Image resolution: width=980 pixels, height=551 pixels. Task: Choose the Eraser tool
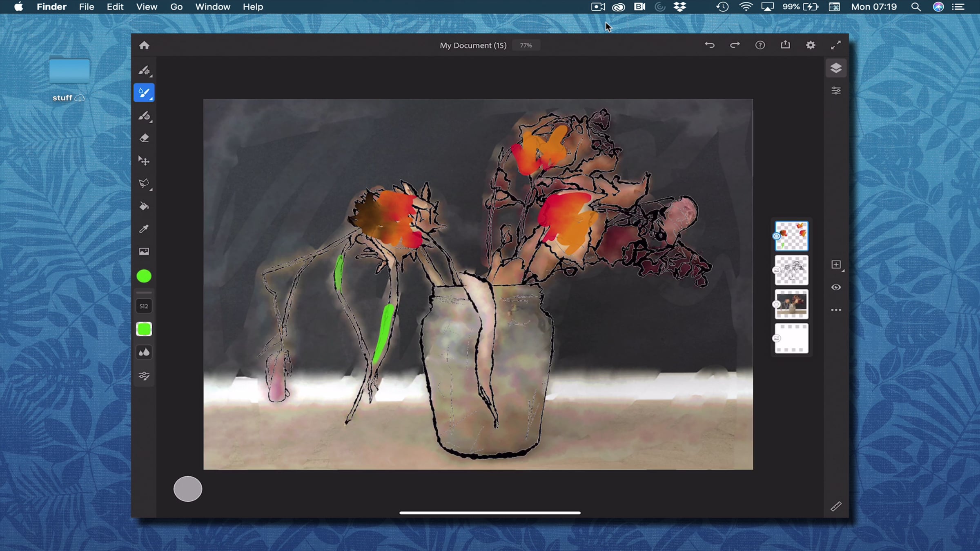144,138
